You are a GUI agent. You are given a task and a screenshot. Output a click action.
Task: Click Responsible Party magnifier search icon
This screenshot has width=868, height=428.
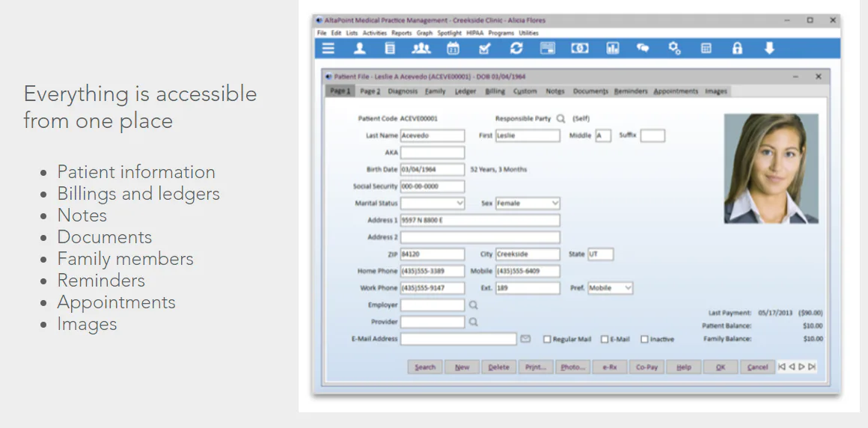coord(560,118)
